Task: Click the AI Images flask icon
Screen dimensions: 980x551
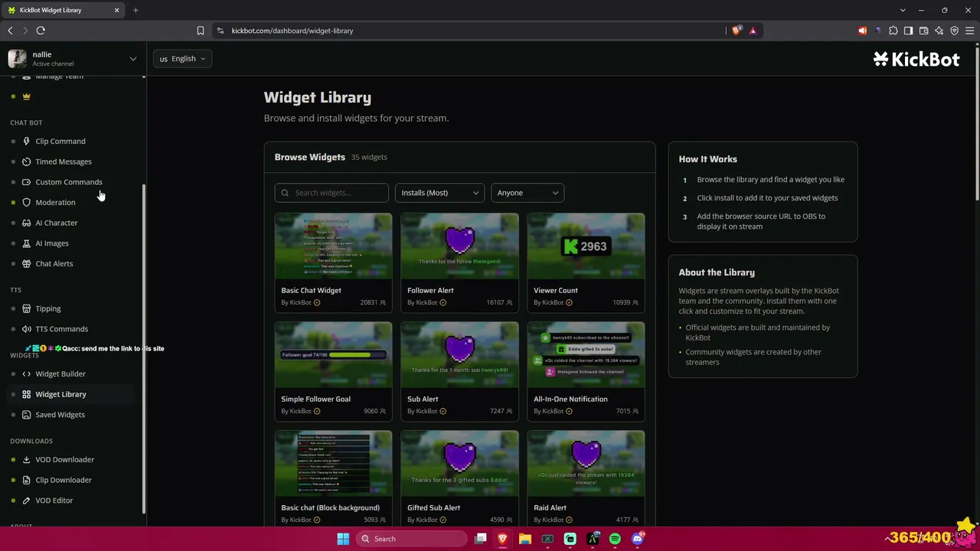Action: 27,243
